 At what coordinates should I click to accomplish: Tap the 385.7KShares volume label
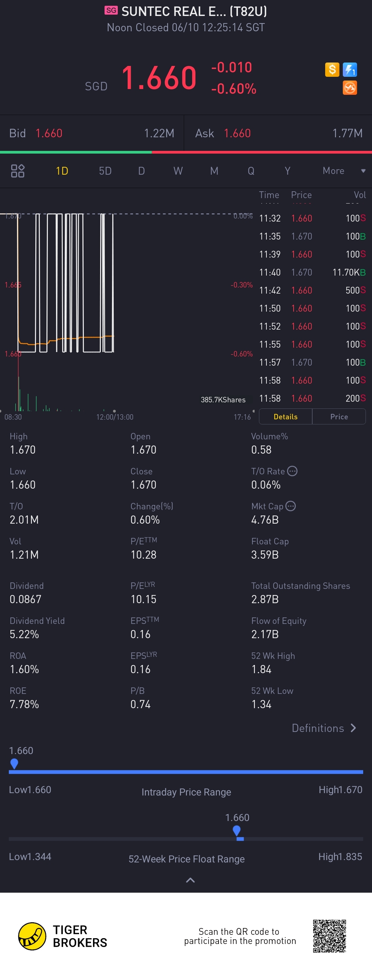click(x=223, y=400)
